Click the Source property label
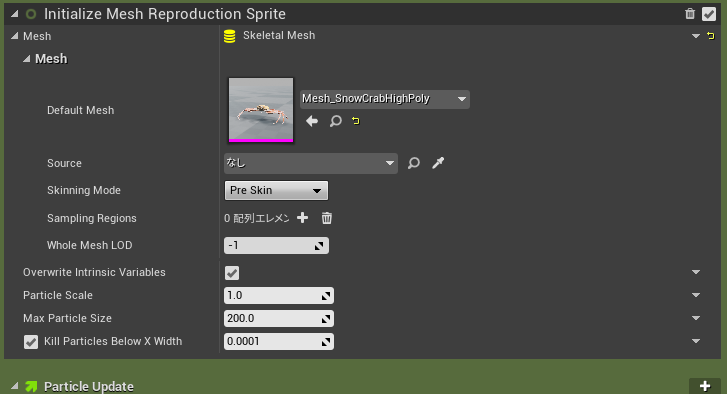Screen dimensions: 727x394 (64, 163)
